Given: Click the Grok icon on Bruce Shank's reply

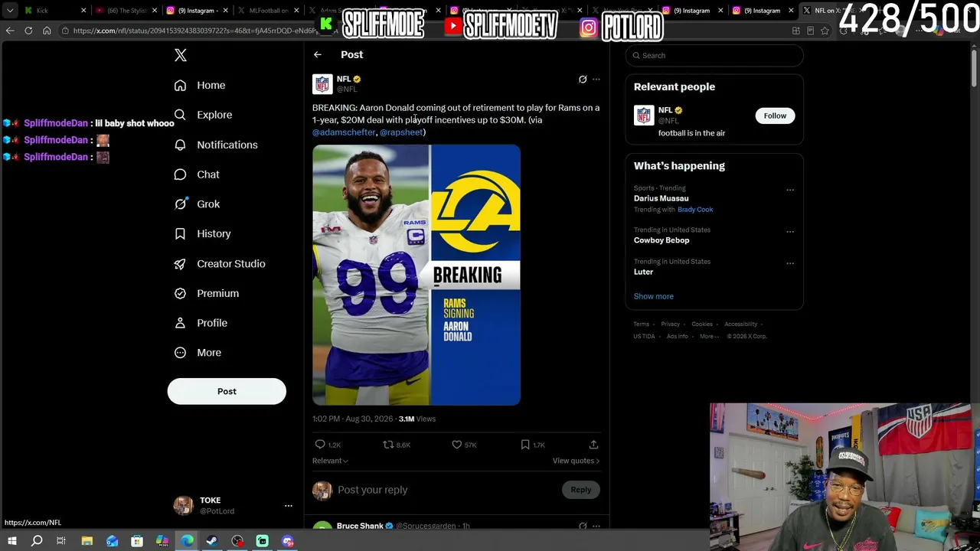Looking at the screenshot, I should pyautogui.click(x=583, y=527).
